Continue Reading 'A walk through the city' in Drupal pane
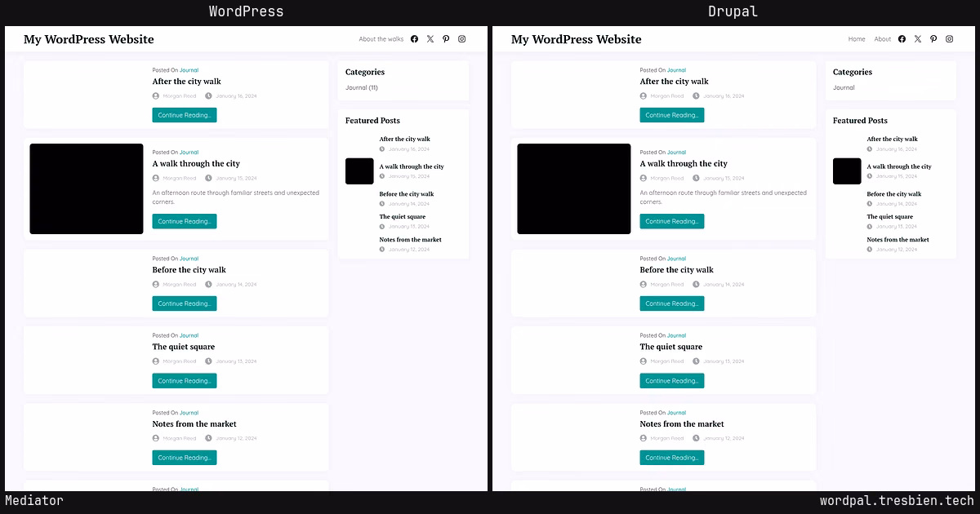Viewport: 980px width, 514px height. point(672,221)
